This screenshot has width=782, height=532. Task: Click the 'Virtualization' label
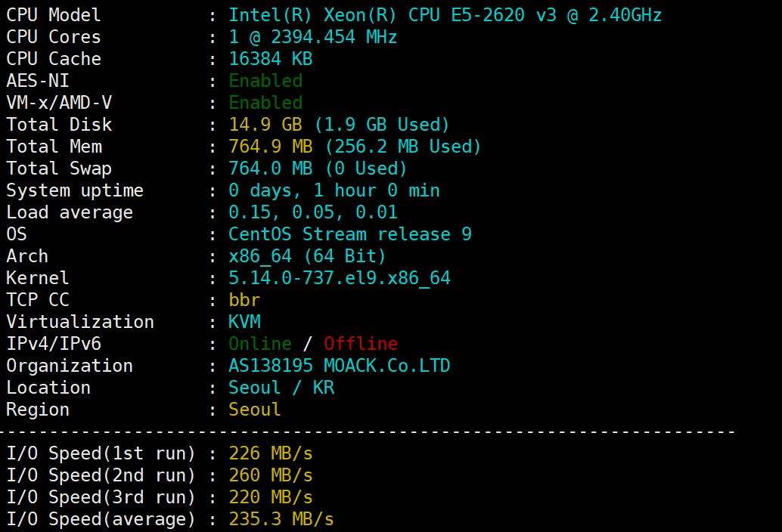(x=80, y=322)
